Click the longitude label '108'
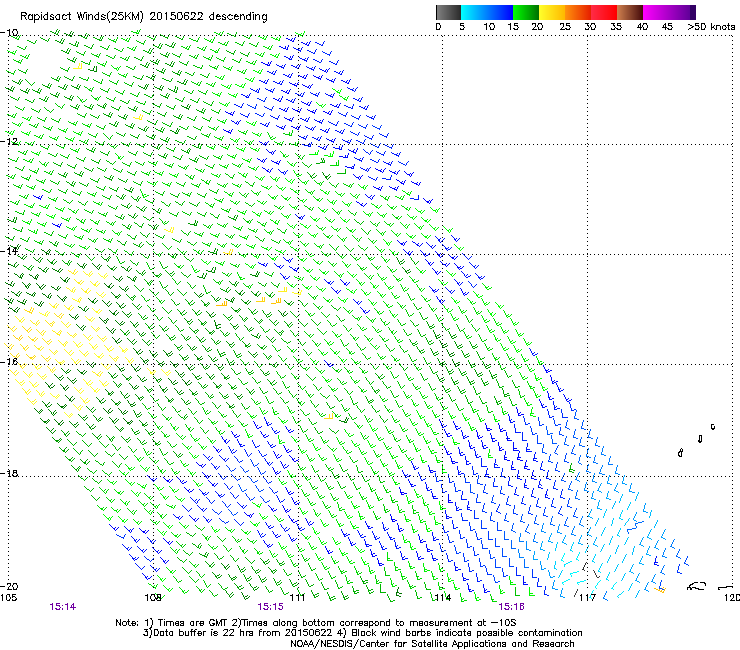740x650 pixels. point(153,598)
